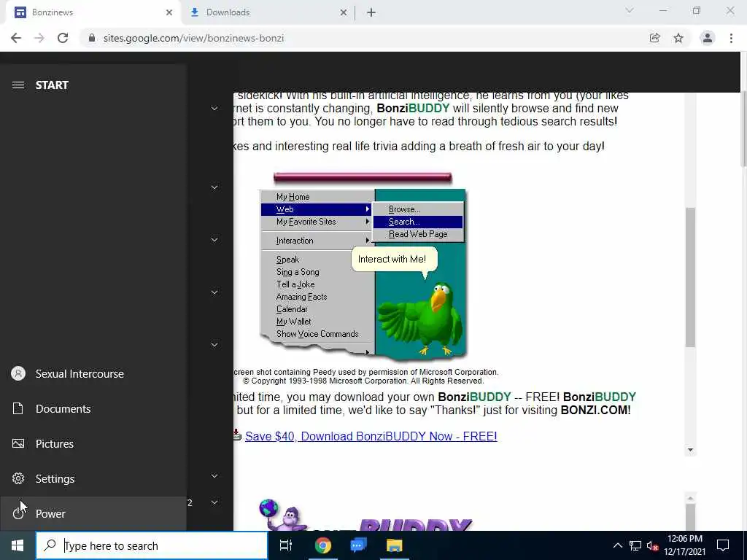Image resolution: width=747 pixels, height=560 pixels.
Task: Bookmark this page with star
Action: click(x=678, y=38)
